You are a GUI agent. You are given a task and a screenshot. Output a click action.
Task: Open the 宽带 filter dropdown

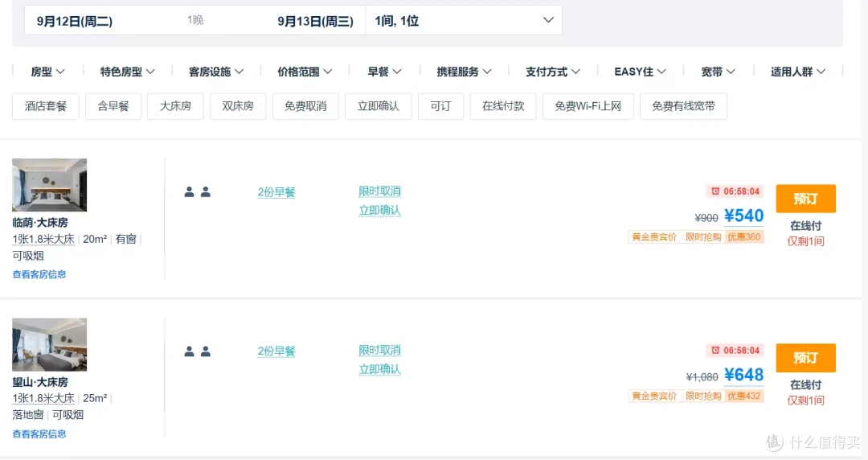718,72
